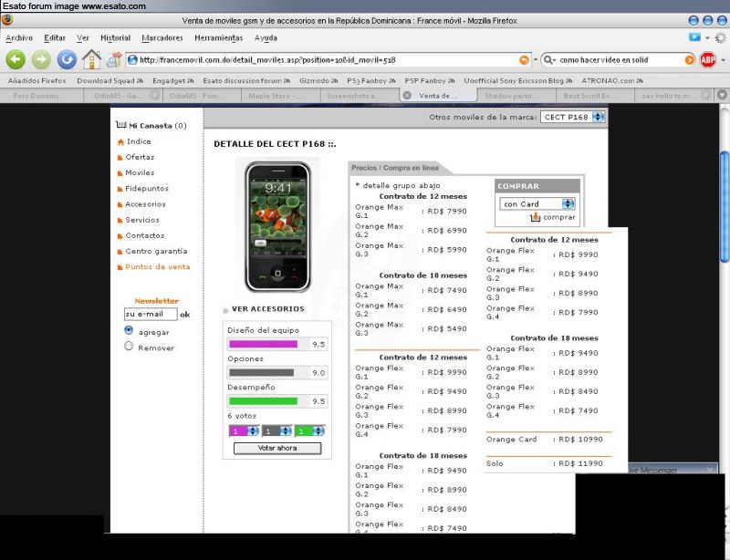The width and height of the screenshot is (730, 560).
Task: Click the Firefox logo icon in the title bar
Action: [7, 20]
